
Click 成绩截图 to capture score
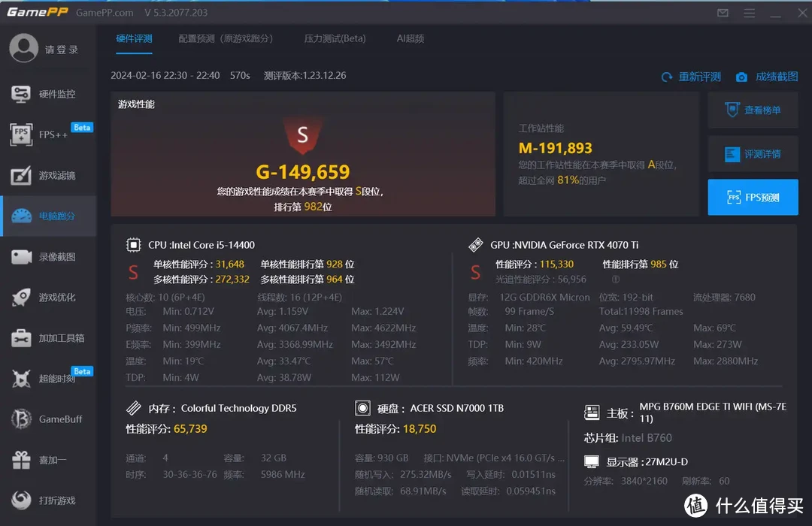tap(777, 77)
